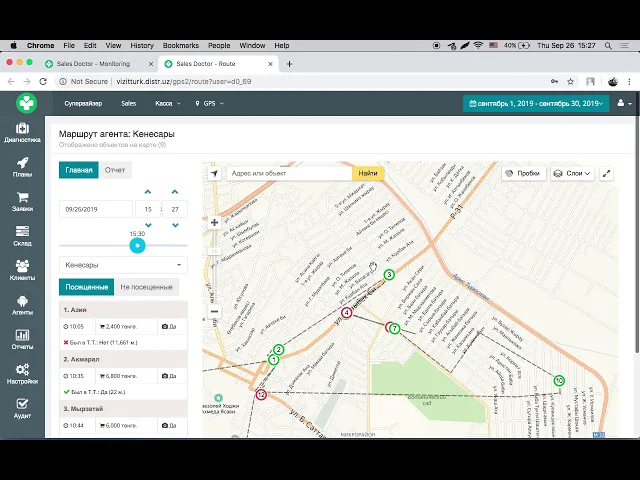The width and height of the screenshot is (640, 480).
Task: Open the Настройки gears icon
Action: pos(22,369)
